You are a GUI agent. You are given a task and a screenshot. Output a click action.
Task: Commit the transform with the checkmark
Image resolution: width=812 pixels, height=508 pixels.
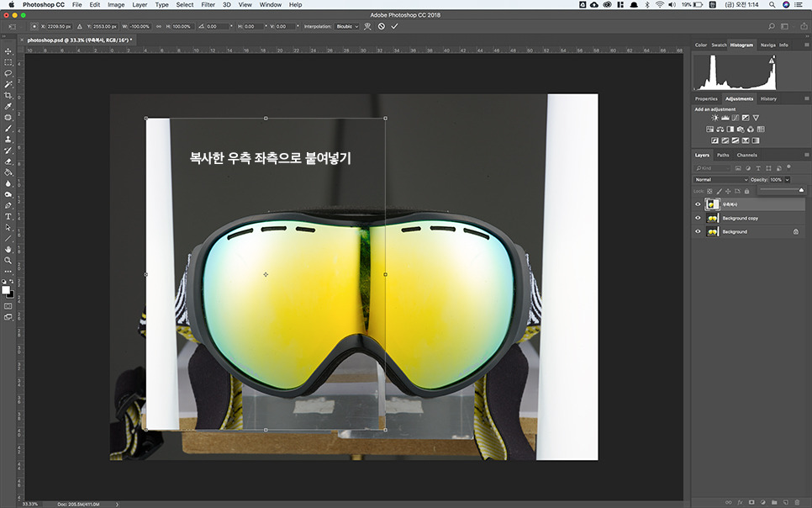click(394, 26)
